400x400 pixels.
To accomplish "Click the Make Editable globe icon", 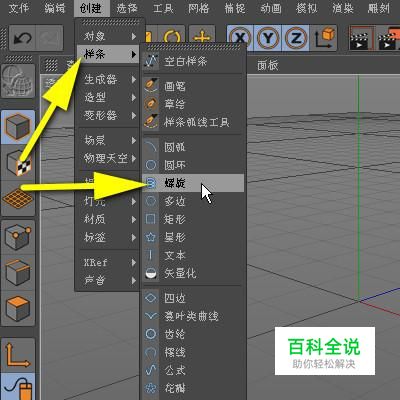I will click(x=18, y=80).
